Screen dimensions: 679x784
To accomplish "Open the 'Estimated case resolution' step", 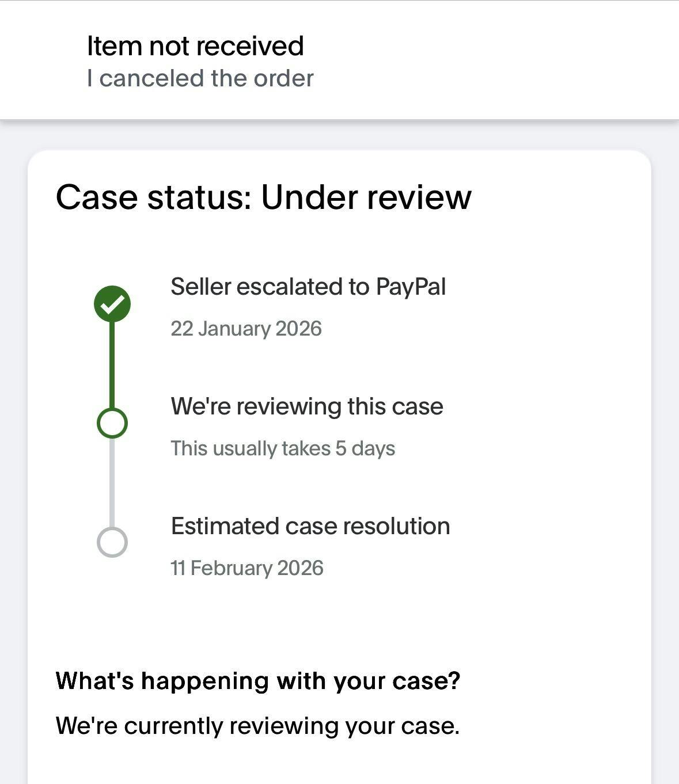I will pyautogui.click(x=310, y=526).
